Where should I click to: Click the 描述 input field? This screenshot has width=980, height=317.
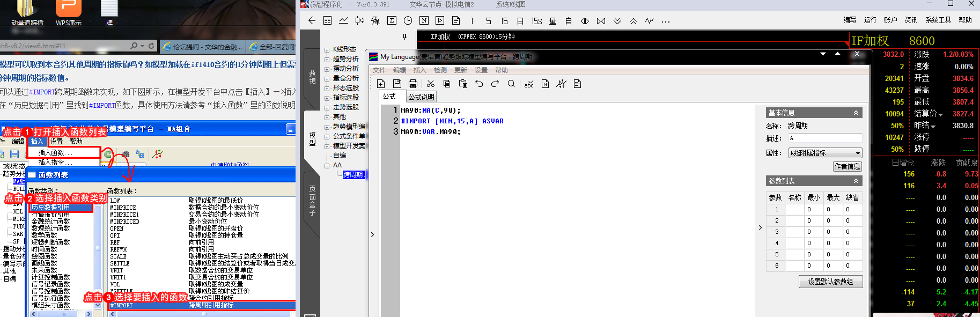coord(824,138)
